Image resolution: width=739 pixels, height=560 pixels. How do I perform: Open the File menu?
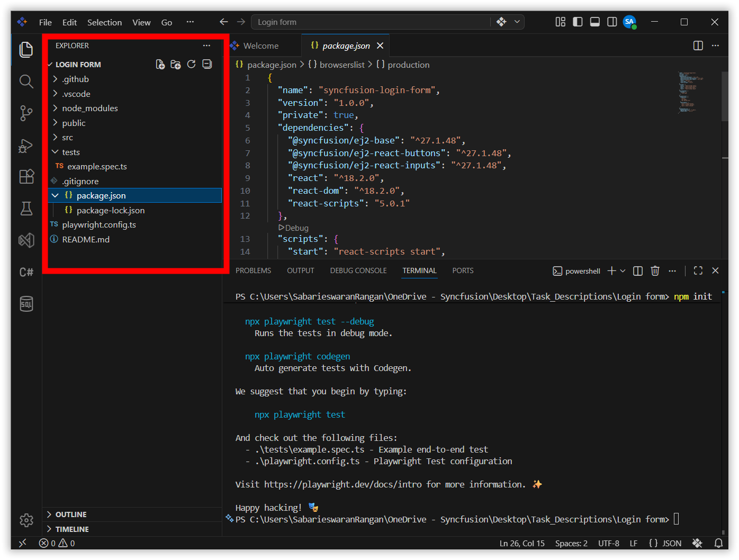pyautogui.click(x=46, y=22)
